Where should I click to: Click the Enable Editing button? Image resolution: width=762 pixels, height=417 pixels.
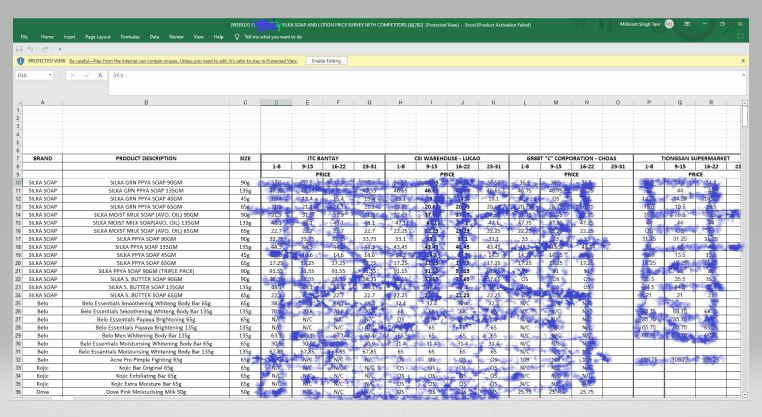(x=326, y=61)
